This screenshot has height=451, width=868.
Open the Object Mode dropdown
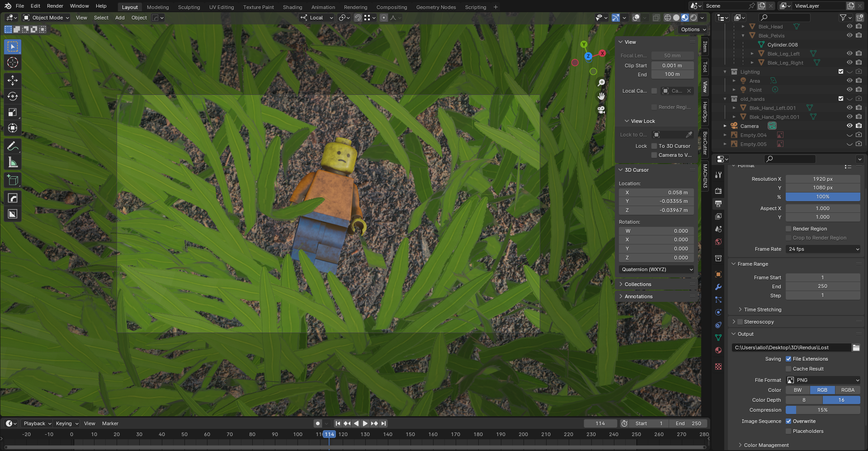[x=46, y=18]
